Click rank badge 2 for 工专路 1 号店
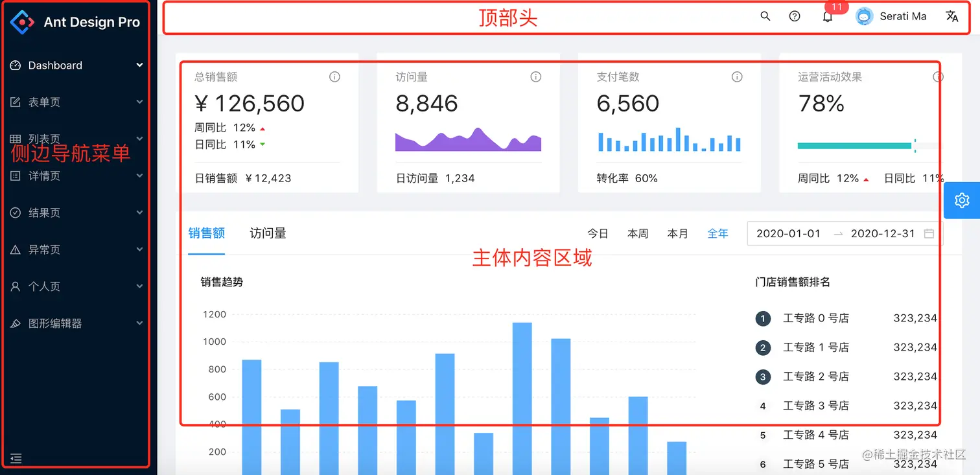 pos(763,347)
